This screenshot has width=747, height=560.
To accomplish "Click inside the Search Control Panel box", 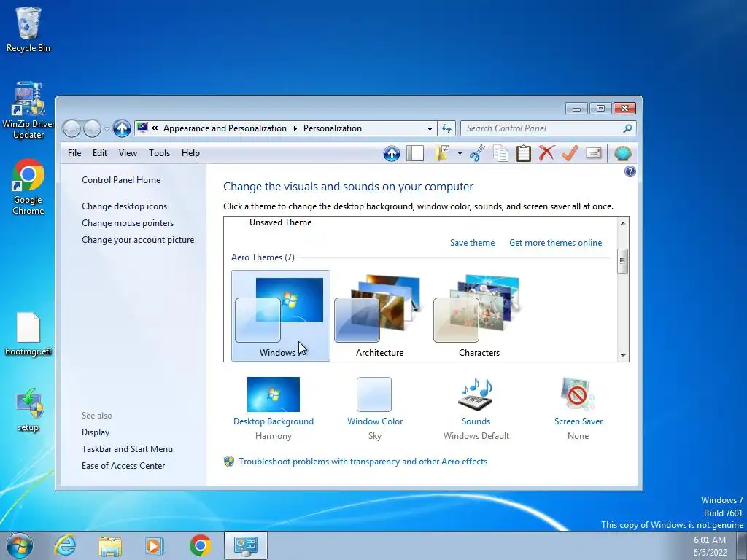I will click(548, 128).
